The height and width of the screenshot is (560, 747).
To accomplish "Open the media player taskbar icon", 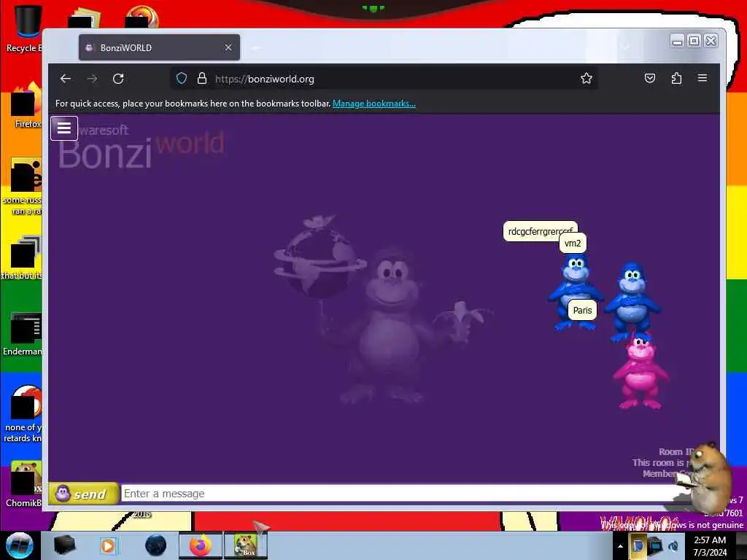I will (108, 545).
